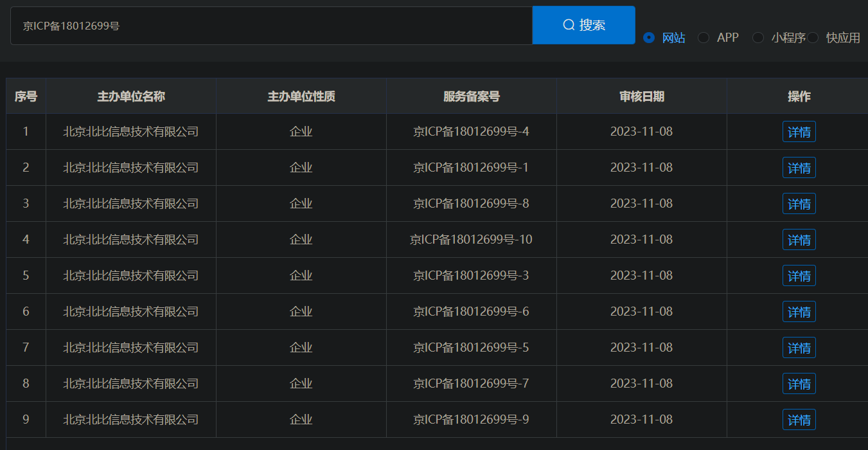The image size is (868, 450).
Task: Click 北京北比信息技术有限公司 in row 5
Action: [131, 276]
